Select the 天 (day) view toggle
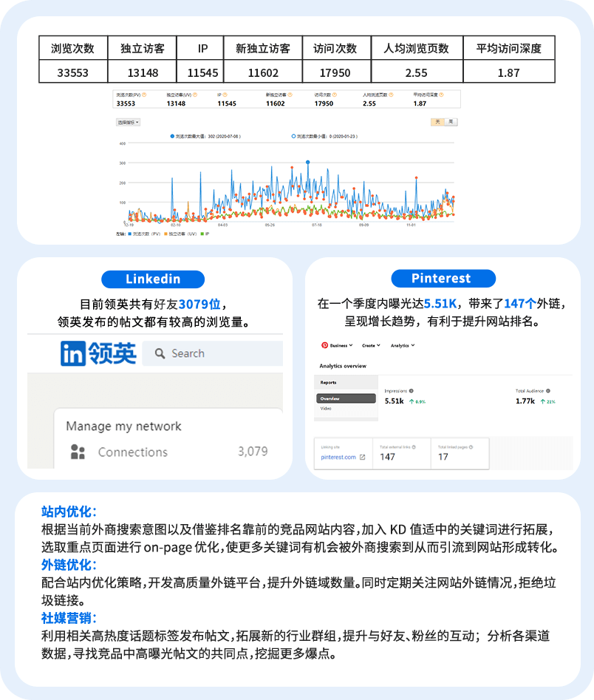The width and height of the screenshot is (594, 700). [438, 122]
